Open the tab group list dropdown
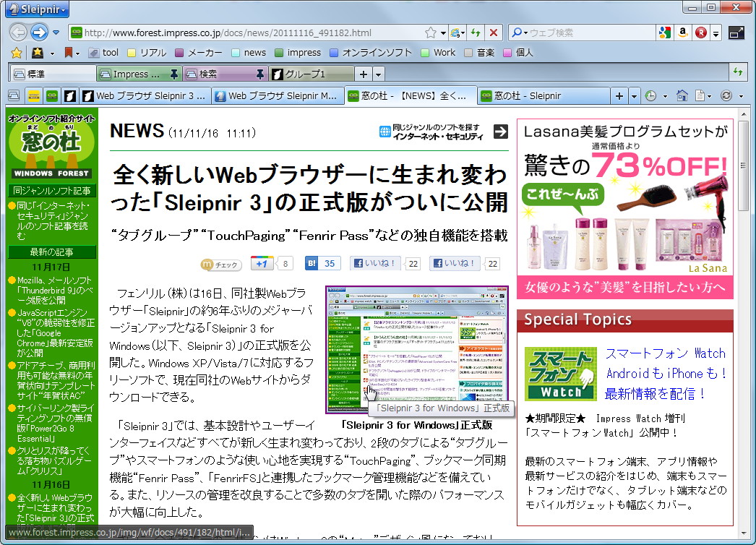Screen dimensions: 756x545 click(379, 74)
